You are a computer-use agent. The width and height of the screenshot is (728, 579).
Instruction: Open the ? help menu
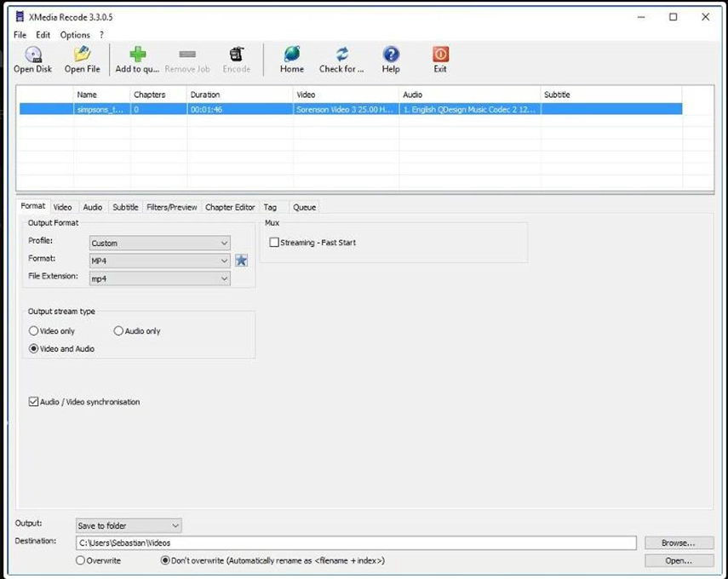tap(101, 35)
